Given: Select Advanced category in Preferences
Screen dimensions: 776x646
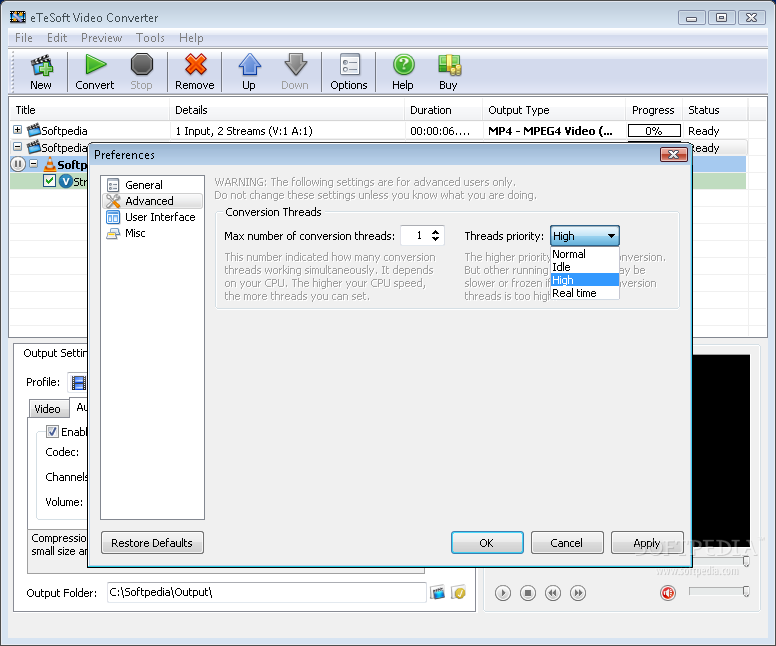Looking at the screenshot, I should coord(152,201).
